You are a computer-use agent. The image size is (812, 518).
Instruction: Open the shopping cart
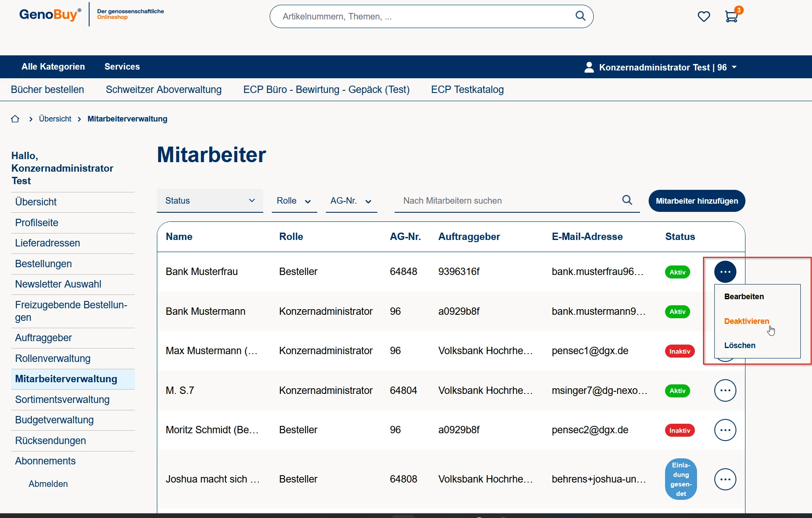click(x=731, y=16)
